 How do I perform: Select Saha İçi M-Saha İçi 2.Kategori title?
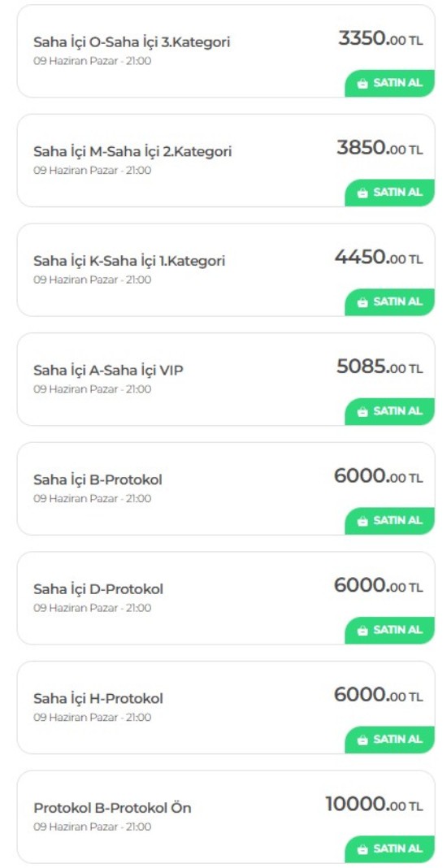pyautogui.click(x=132, y=152)
